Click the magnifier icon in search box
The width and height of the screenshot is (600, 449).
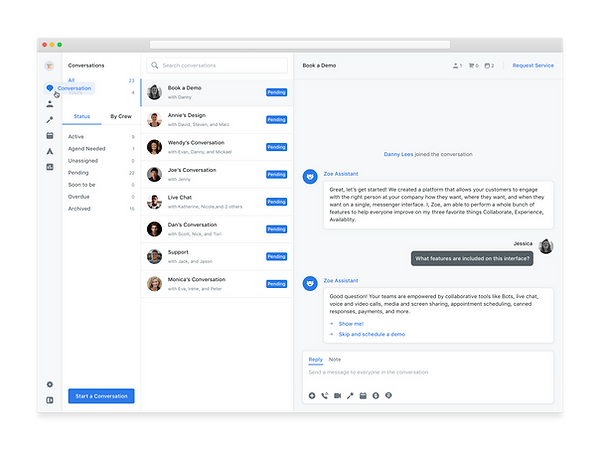point(155,65)
